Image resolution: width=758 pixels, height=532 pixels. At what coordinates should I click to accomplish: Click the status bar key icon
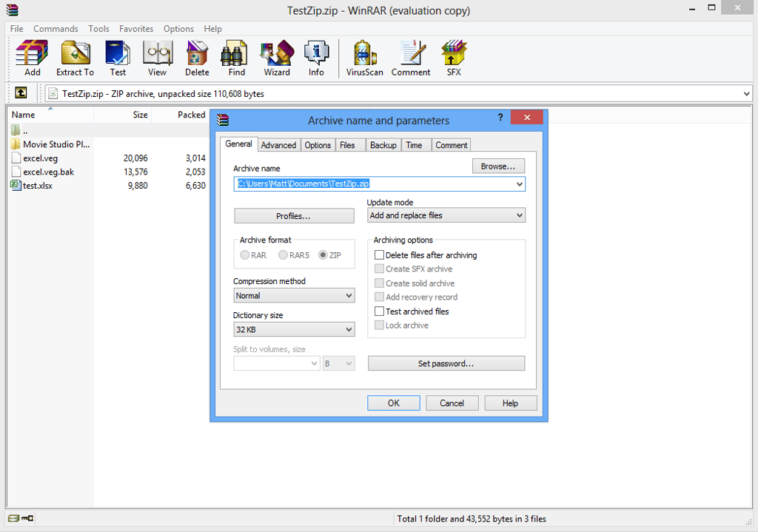click(x=28, y=519)
